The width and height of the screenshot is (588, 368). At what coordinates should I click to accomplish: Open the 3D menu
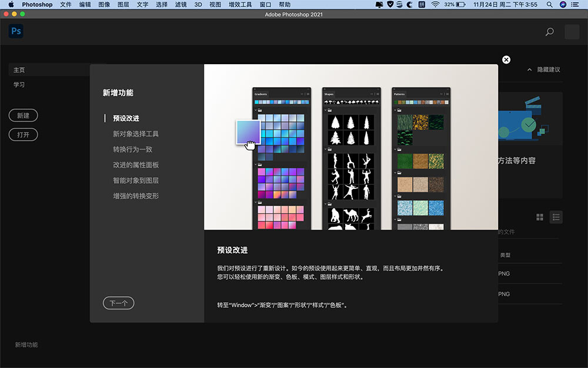(x=198, y=5)
